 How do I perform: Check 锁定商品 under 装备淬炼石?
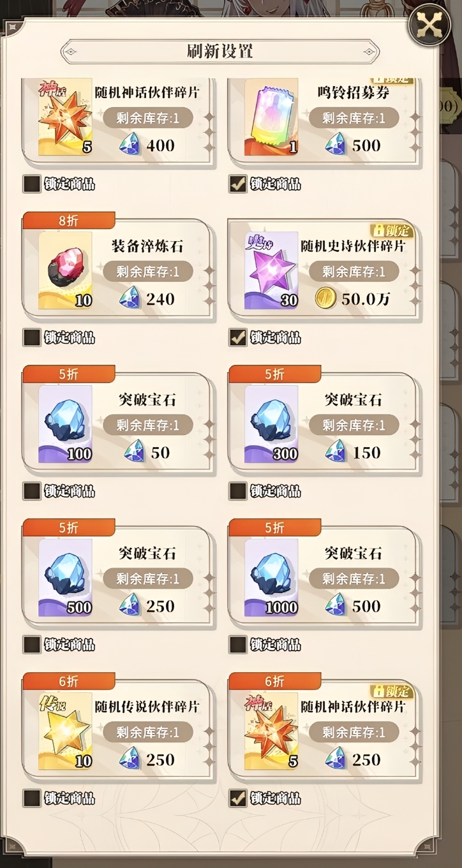tap(32, 337)
